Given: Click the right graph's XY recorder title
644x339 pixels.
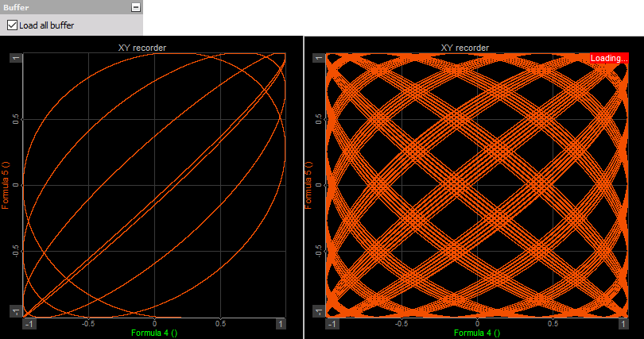Looking at the screenshot, I should click(465, 48).
